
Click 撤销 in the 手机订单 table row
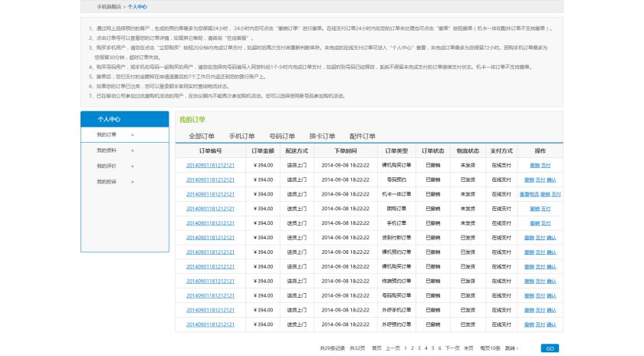pyautogui.click(x=534, y=223)
